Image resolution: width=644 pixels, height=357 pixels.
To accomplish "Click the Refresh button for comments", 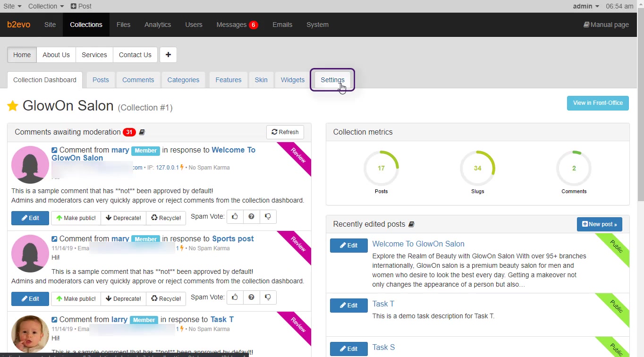I will 285,132.
